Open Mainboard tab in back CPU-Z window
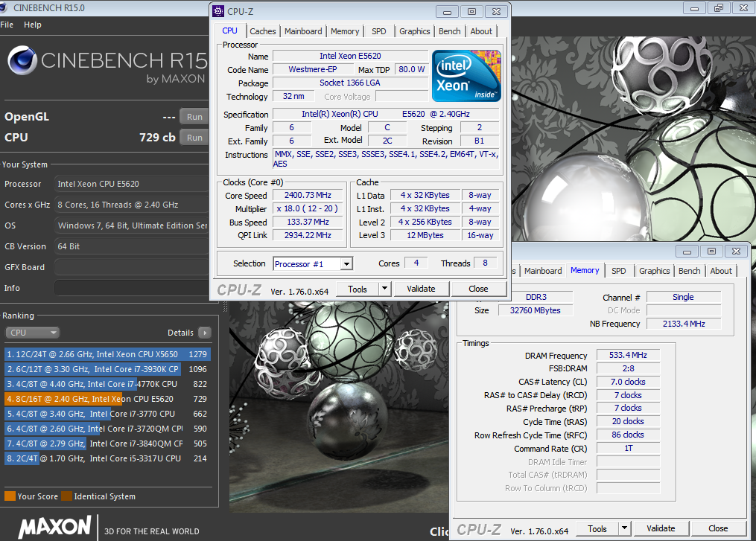Image resolution: width=756 pixels, height=541 pixels. 543,271
